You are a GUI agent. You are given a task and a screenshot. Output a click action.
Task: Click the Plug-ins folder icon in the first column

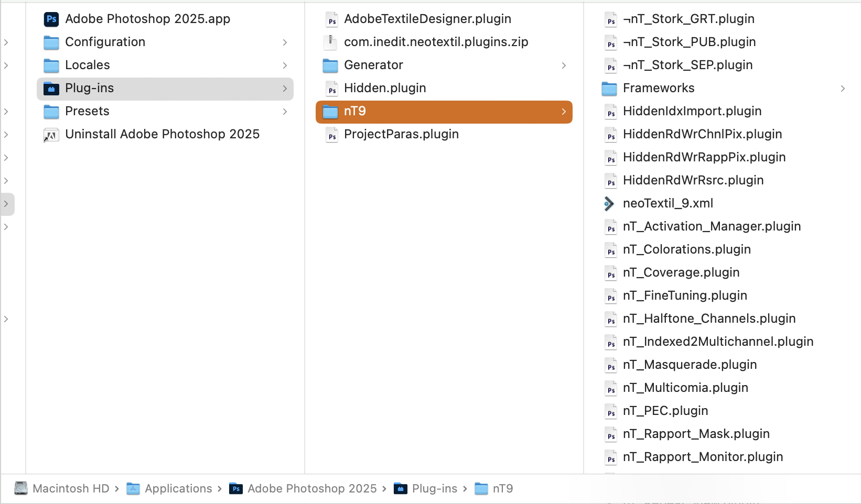[x=51, y=89]
